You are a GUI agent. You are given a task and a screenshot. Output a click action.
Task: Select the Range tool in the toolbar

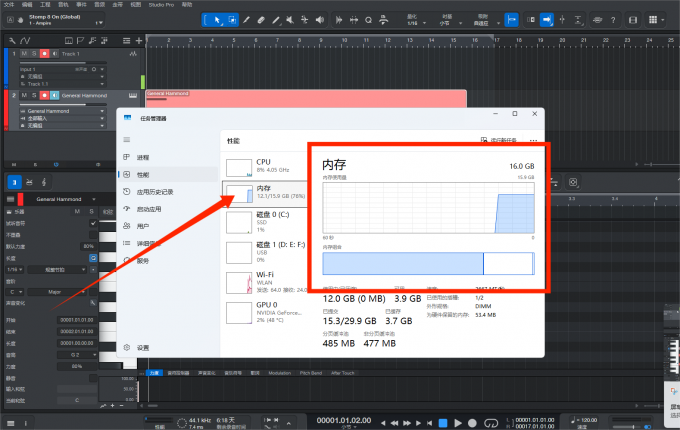pyautogui.click(x=232, y=20)
